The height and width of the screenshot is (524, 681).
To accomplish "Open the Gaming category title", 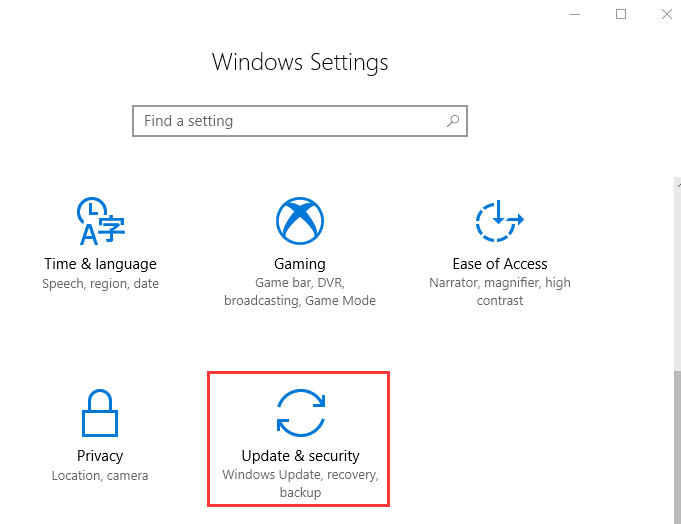I will pos(300,264).
